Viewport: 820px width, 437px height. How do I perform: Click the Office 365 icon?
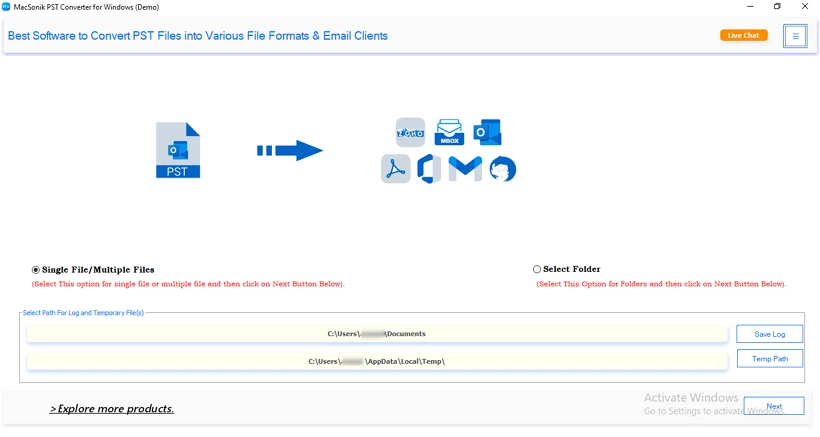429,169
